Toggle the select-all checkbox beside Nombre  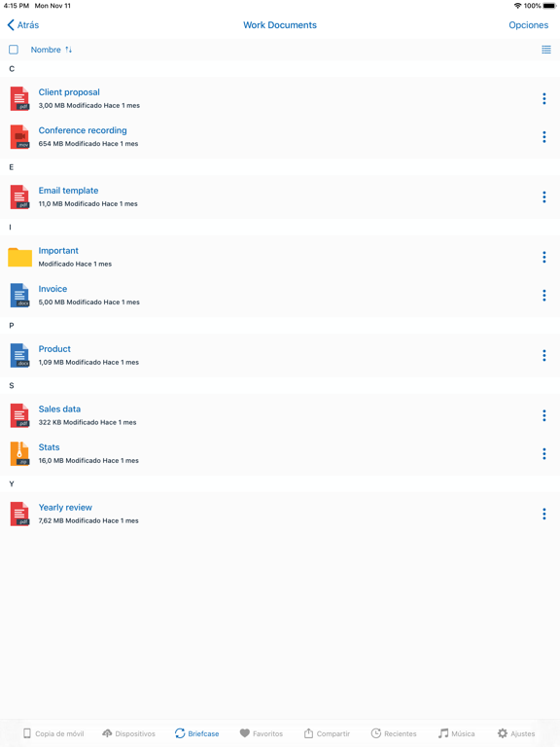pos(14,50)
